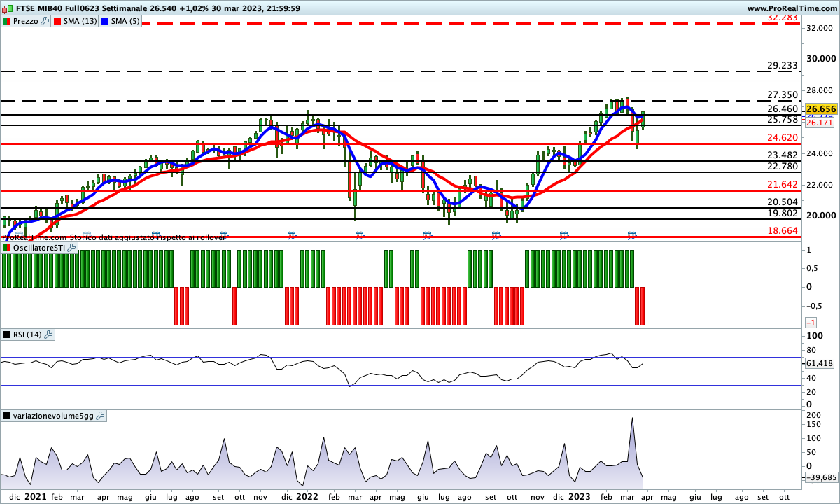The image size is (840, 504).
Task: Click the 2021 year label on time axis
Action: pos(35,496)
